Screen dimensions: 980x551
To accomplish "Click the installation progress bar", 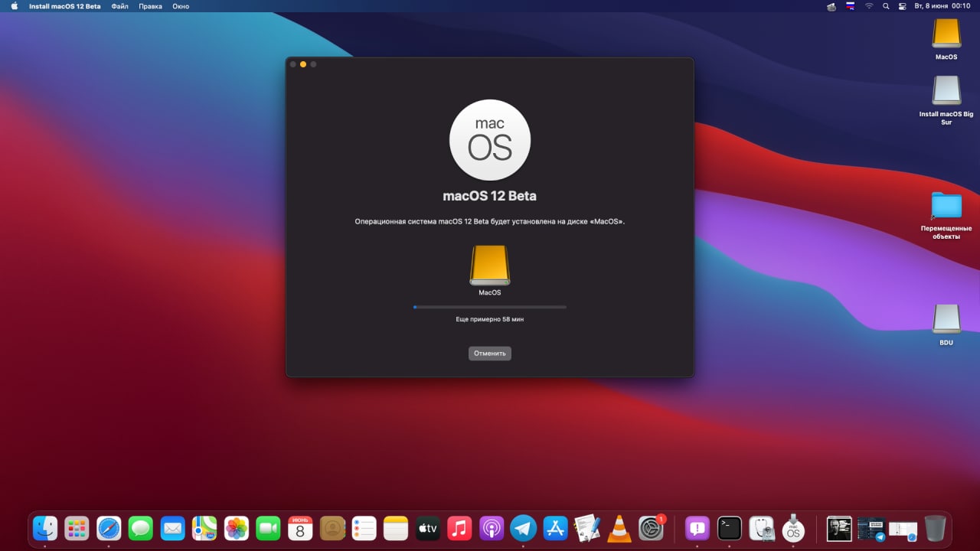I will click(x=490, y=307).
